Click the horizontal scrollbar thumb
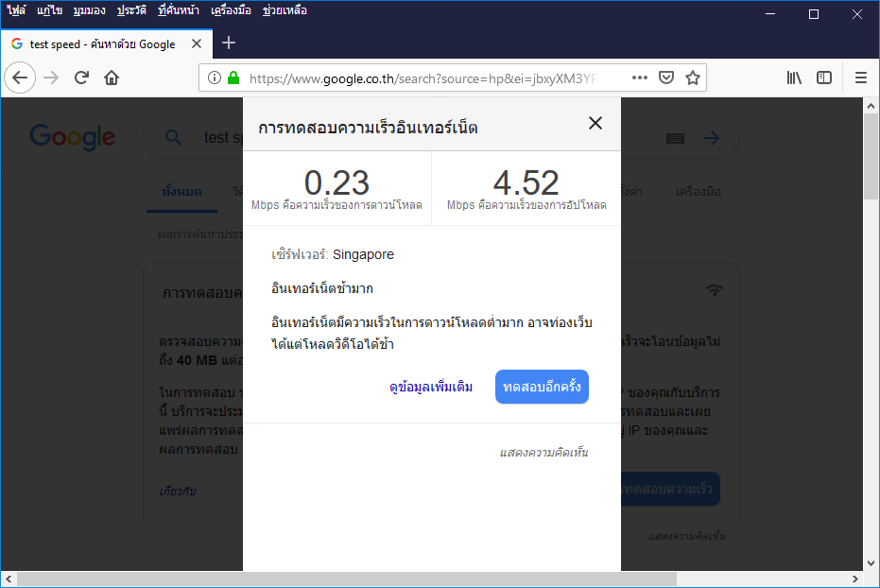 pyautogui.click(x=346, y=579)
